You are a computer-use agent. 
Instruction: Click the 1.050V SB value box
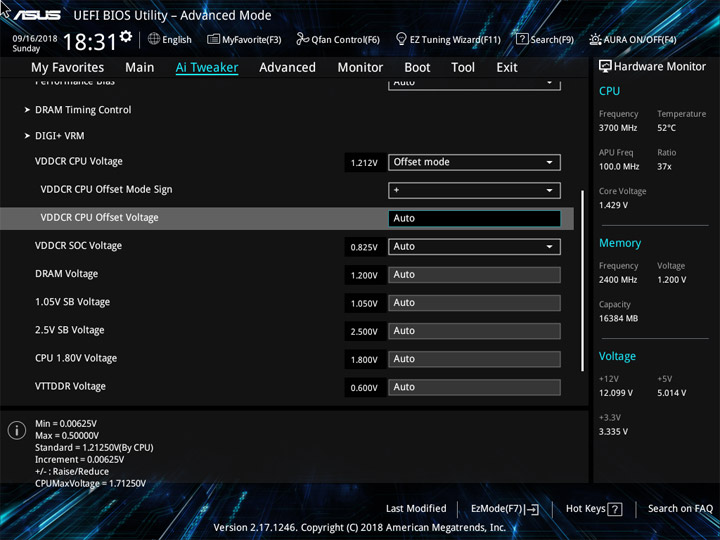coord(364,304)
